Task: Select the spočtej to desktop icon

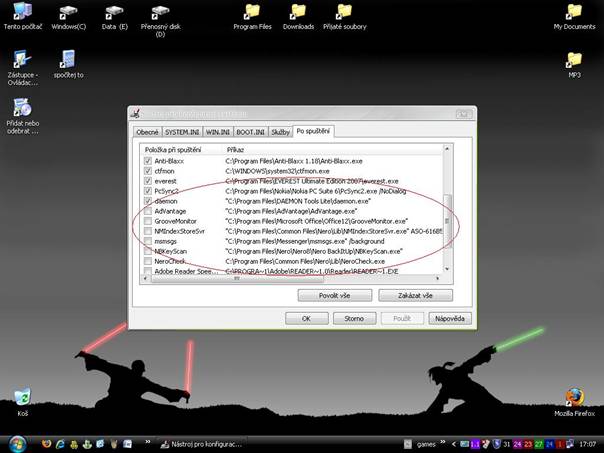Action: (x=69, y=64)
